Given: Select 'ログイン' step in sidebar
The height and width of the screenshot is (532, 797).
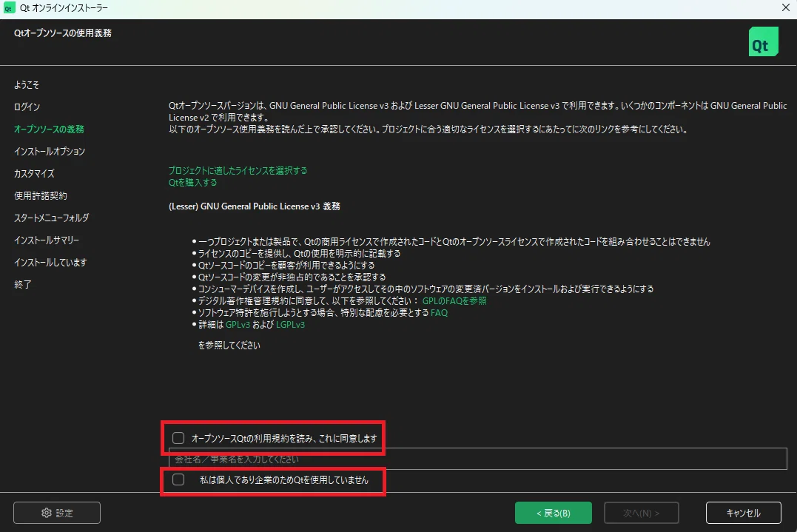Looking at the screenshot, I should (27, 107).
